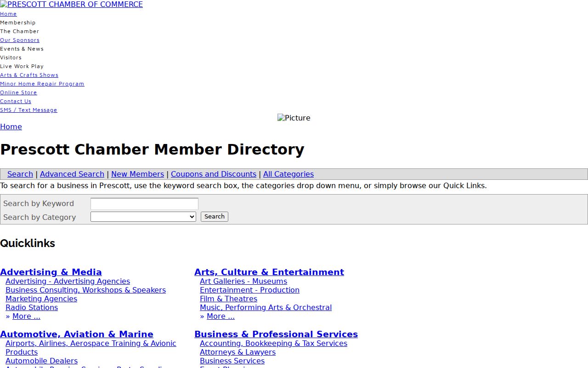This screenshot has height=368, width=588.
Task: Open the Contact Us page
Action: click(x=16, y=101)
